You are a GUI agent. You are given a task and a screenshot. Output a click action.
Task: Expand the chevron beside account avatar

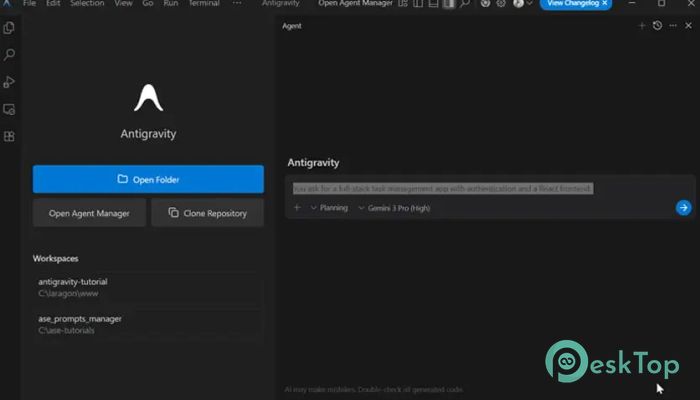529,4
